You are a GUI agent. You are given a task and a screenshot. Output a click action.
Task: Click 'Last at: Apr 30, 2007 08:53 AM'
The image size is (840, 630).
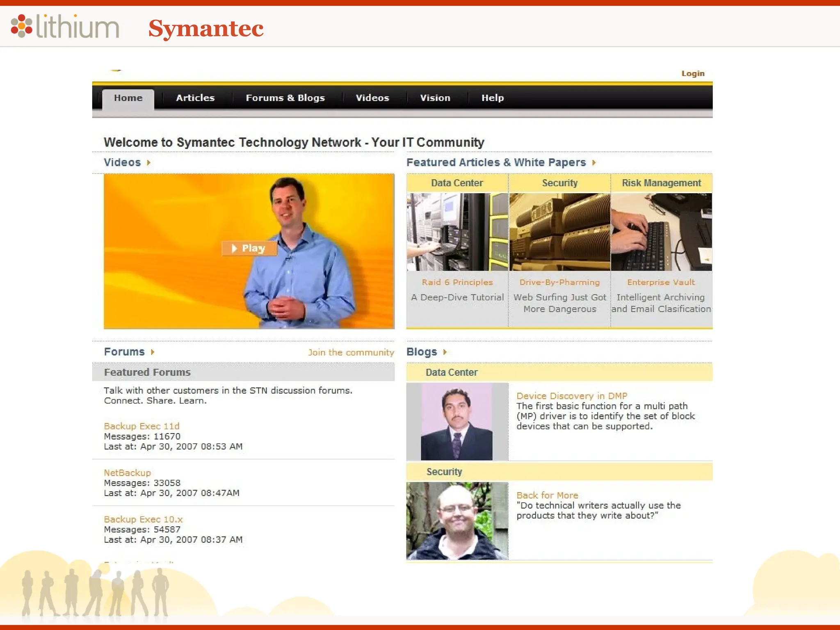(x=173, y=446)
